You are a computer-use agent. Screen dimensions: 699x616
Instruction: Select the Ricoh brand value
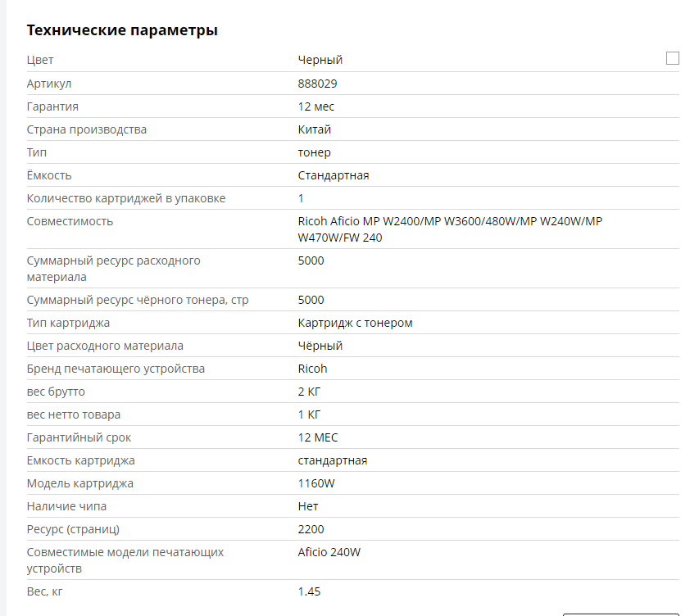coord(312,369)
